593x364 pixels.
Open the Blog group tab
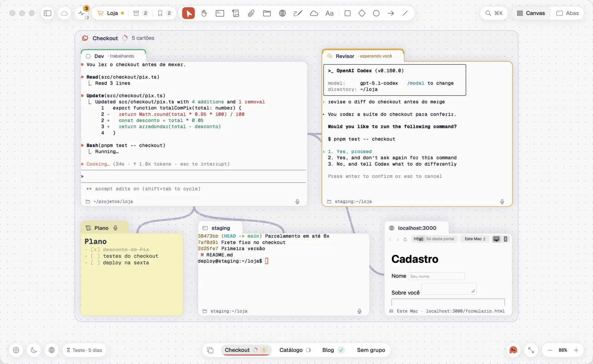333,350
